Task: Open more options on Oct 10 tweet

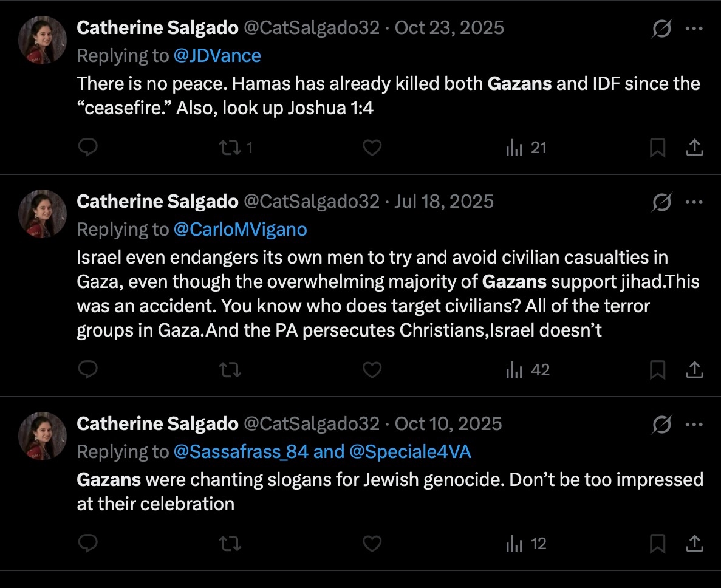Action: tap(694, 425)
